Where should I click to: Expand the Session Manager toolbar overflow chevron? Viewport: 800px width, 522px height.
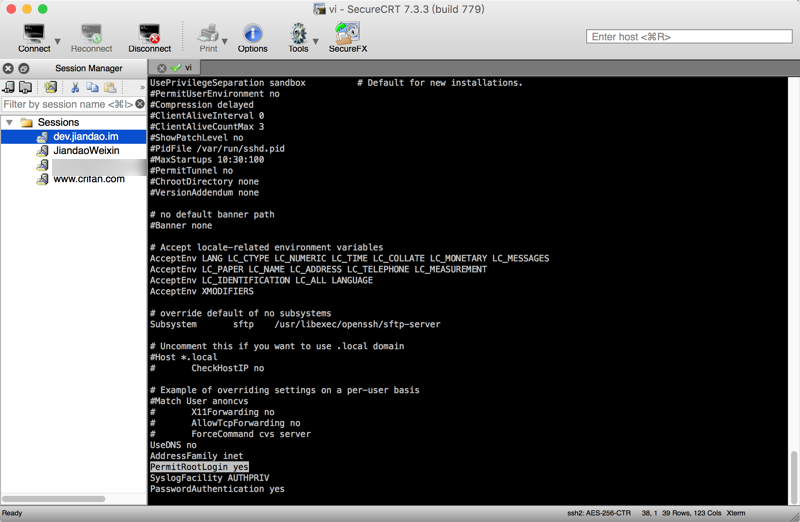click(142, 88)
